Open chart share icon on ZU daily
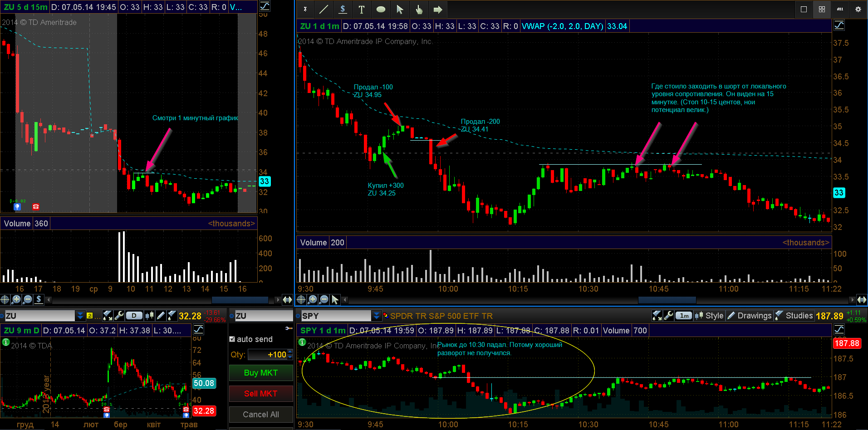868x430 pixels. (x=108, y=316)
